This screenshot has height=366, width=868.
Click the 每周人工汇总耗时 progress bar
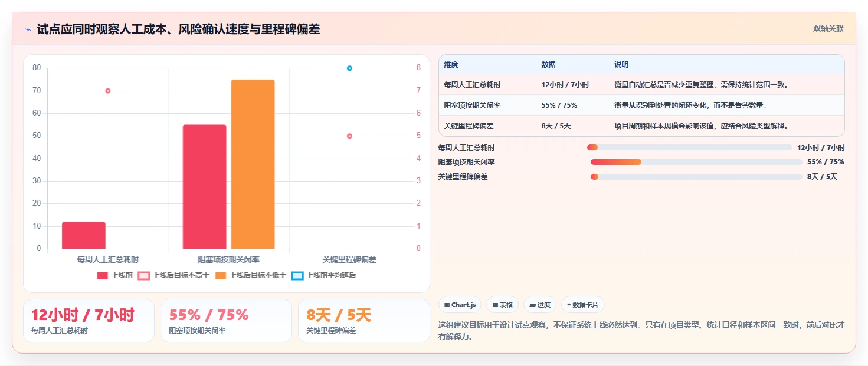689,147
